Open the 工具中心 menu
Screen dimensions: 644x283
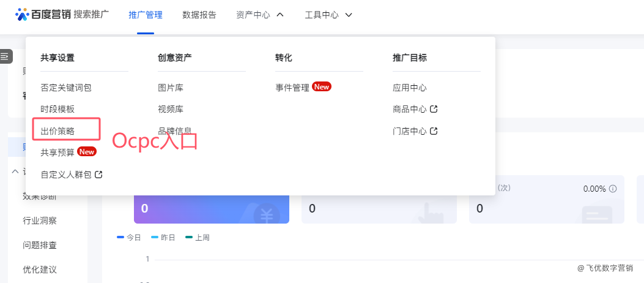(322, 15)
